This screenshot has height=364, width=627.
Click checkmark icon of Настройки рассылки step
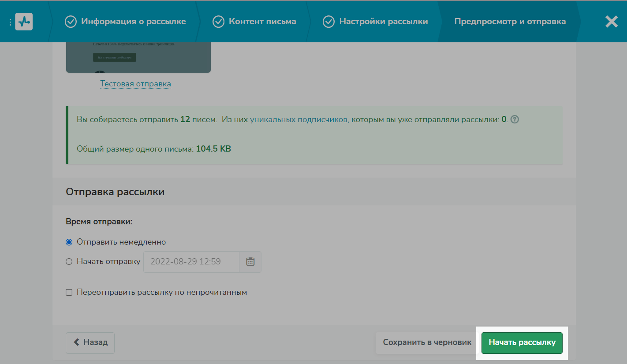click(x=328, y=22)
